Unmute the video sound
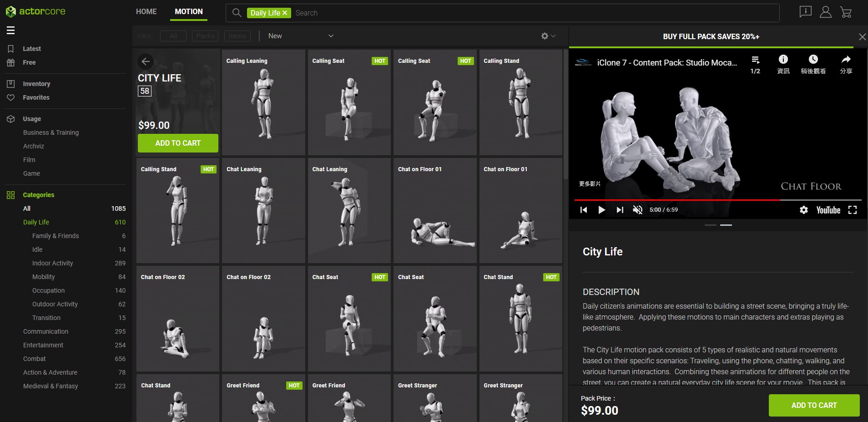 click(x=637, y=210)
